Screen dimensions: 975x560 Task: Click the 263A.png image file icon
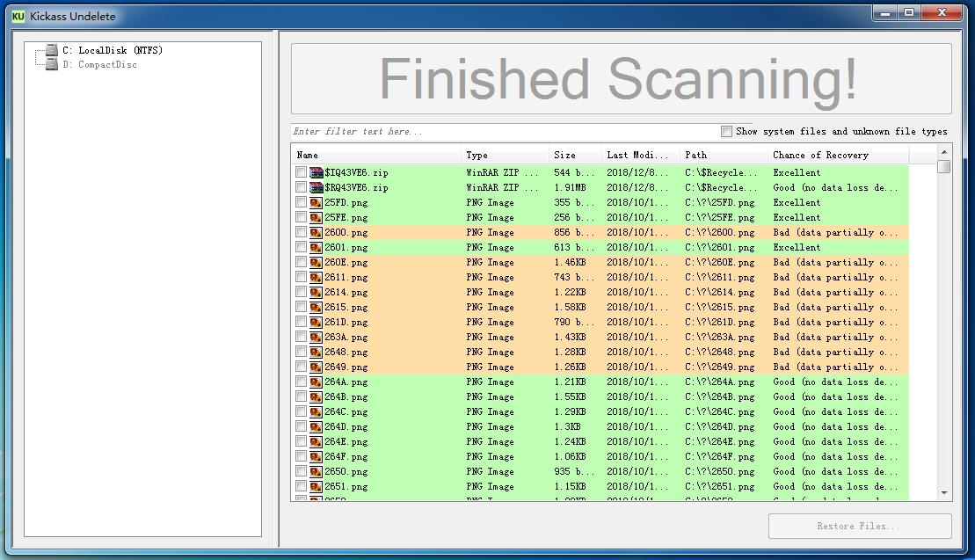[x=317, y=337]
